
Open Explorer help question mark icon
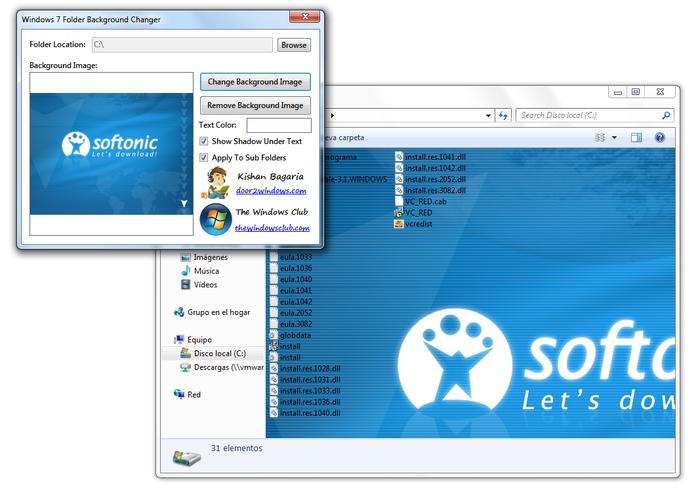coord(662,137)
